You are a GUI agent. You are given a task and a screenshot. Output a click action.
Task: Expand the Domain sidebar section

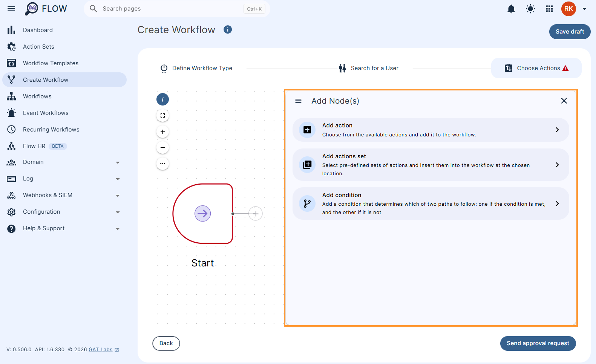[x=64, y=162]
